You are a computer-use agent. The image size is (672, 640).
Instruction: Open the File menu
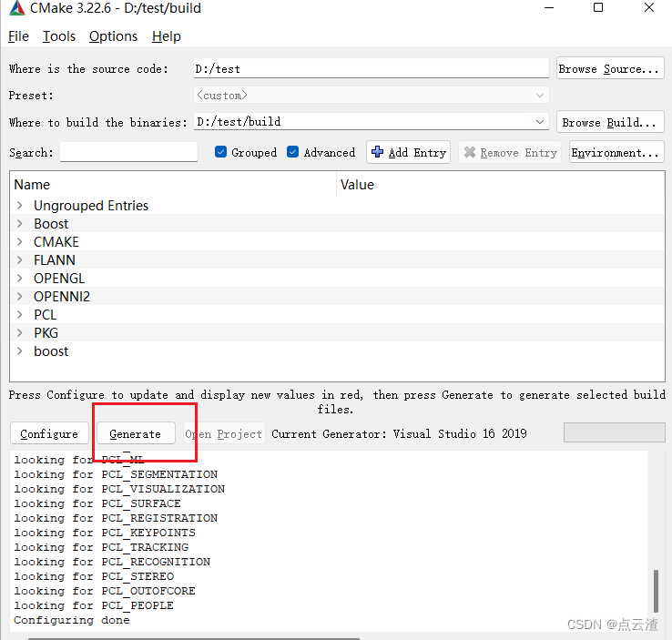[18, 36]
